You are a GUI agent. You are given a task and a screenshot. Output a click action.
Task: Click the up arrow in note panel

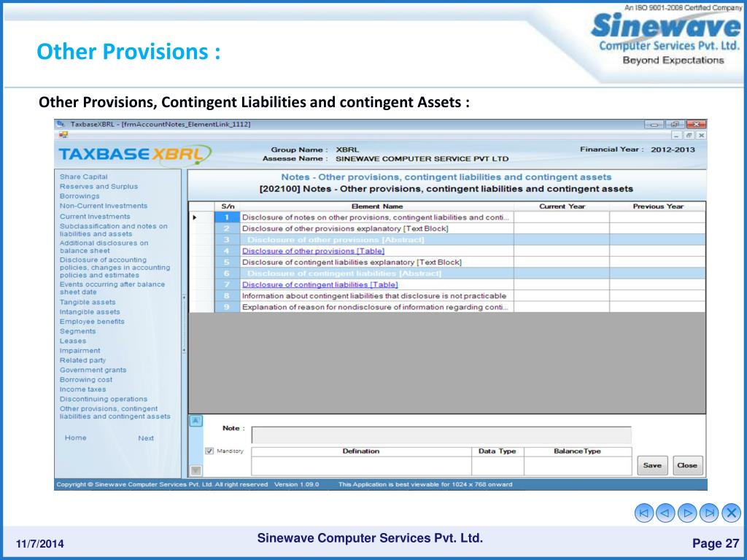pyautogui.click(x=196, y=421)
